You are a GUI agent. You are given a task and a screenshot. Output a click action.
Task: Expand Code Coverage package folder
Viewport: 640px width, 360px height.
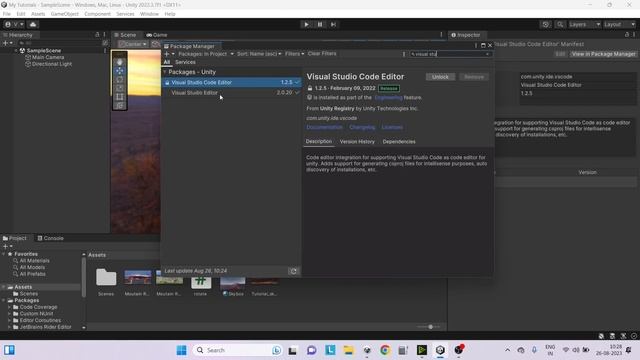9,307
